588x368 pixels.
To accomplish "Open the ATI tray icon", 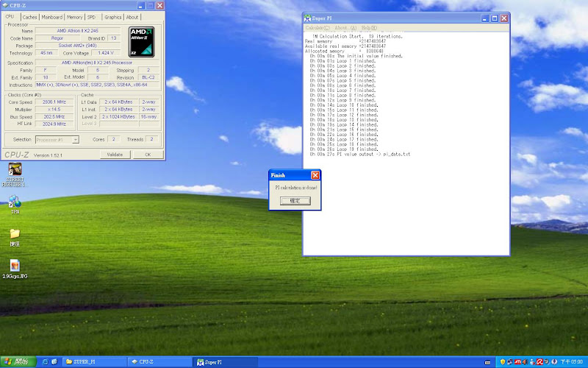I will pyautogui.click(x=517, y=361).
